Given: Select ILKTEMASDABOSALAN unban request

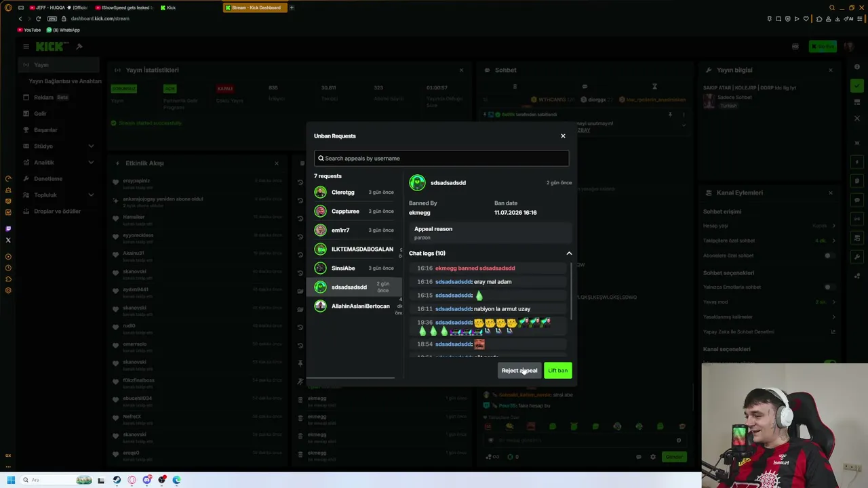Looking at the screenshot, I should (354, 249).
